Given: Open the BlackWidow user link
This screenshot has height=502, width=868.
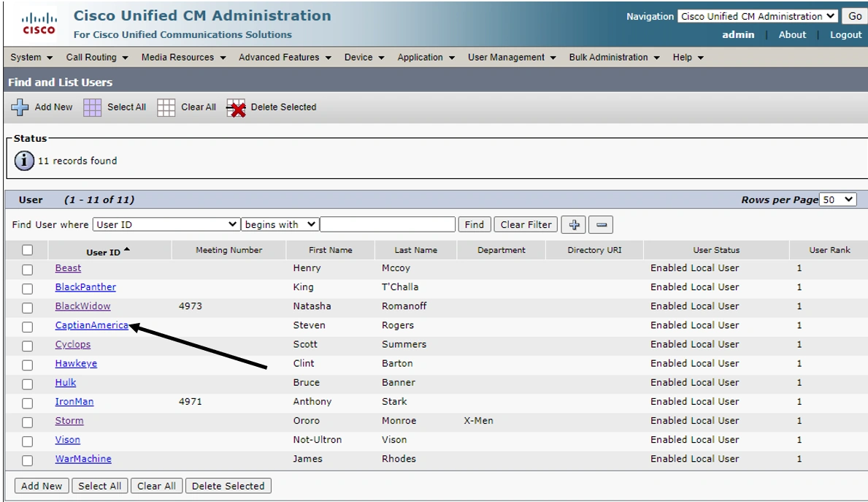Looking at the screenshot, I should 82,306.
